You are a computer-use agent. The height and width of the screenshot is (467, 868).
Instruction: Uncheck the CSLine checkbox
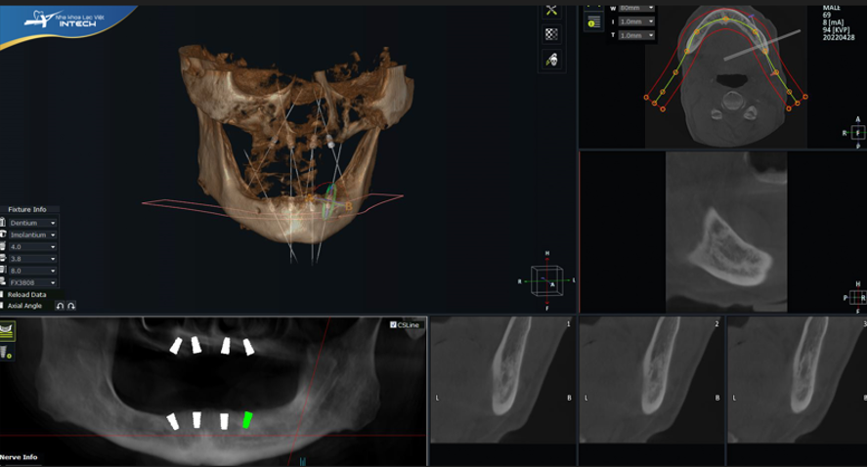point(393,324)
